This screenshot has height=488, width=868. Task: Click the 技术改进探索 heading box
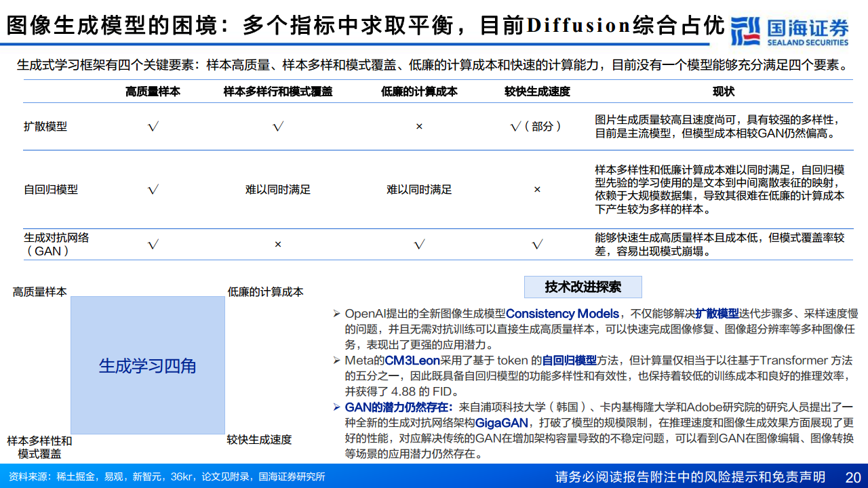pyautogui.click(x=583, y=287)
